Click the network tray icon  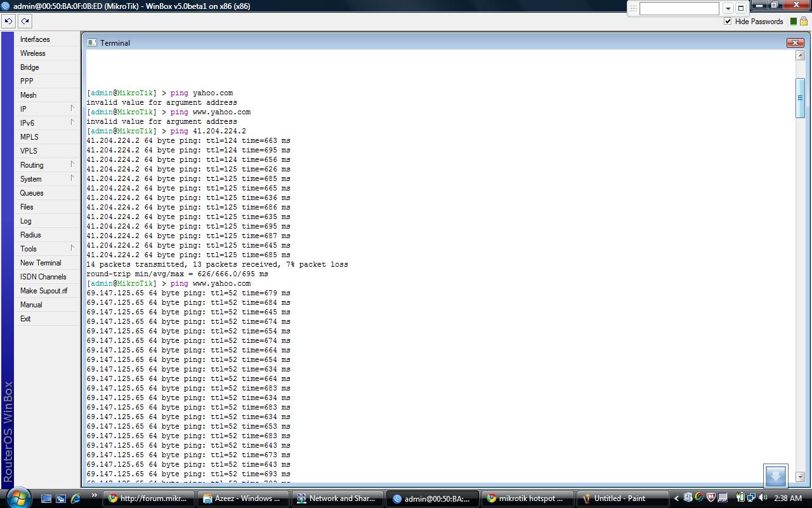point(751,498)
